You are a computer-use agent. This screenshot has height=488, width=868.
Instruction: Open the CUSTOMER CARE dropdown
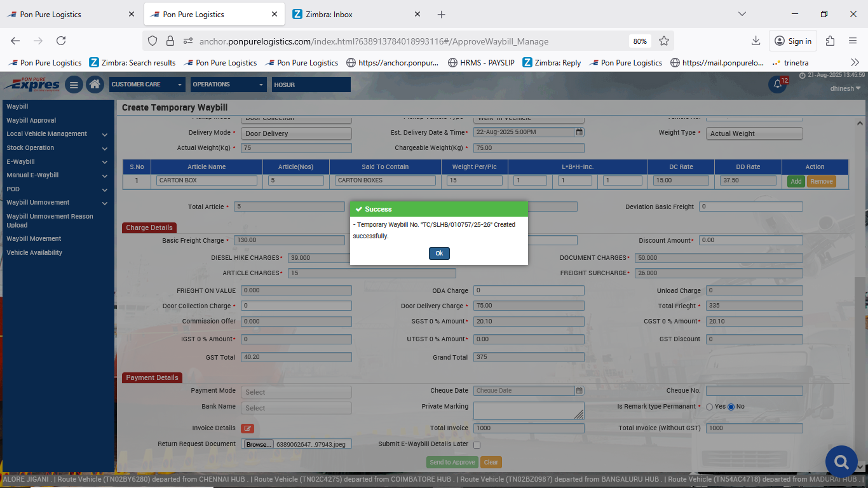click(x=147, y=85)
